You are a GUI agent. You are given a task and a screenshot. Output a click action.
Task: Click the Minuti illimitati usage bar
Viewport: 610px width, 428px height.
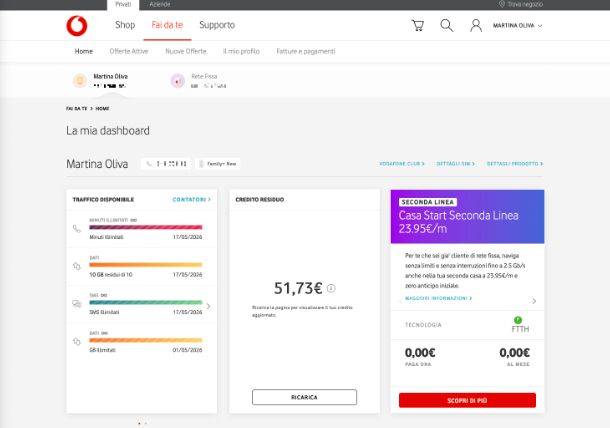[x=145, y=227]
